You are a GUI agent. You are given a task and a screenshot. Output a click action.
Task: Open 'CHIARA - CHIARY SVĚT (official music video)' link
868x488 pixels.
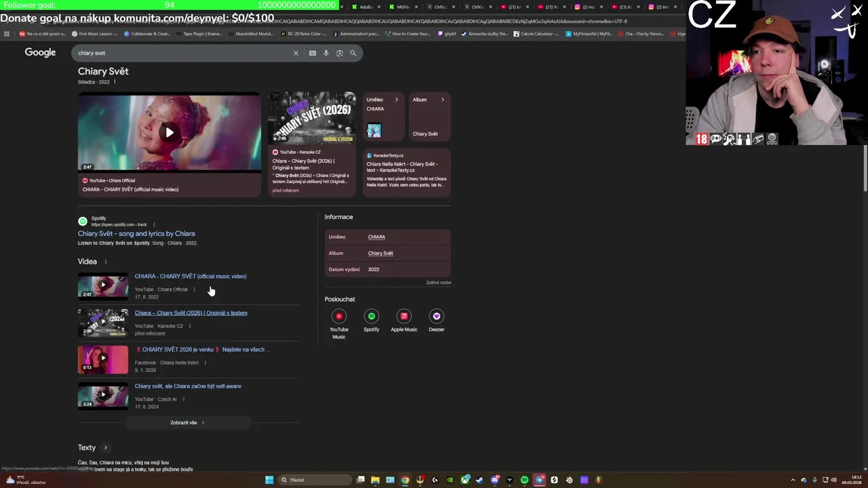pos(191,276)
